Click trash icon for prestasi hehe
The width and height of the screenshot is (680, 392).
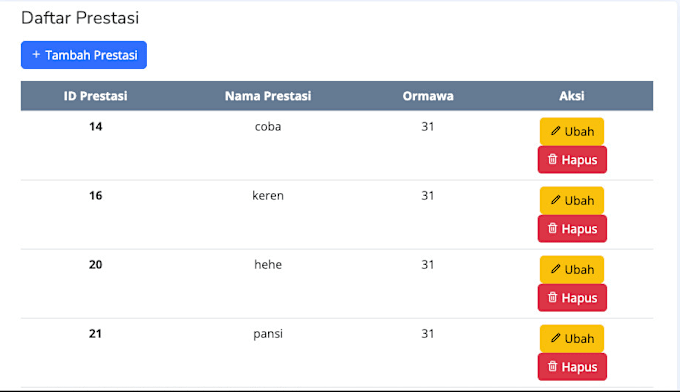tap(552, 297)
